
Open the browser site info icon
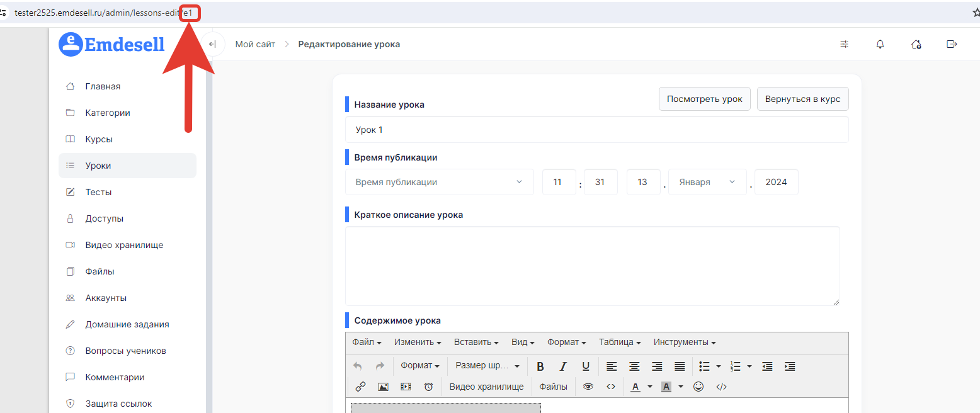(3, 12)
